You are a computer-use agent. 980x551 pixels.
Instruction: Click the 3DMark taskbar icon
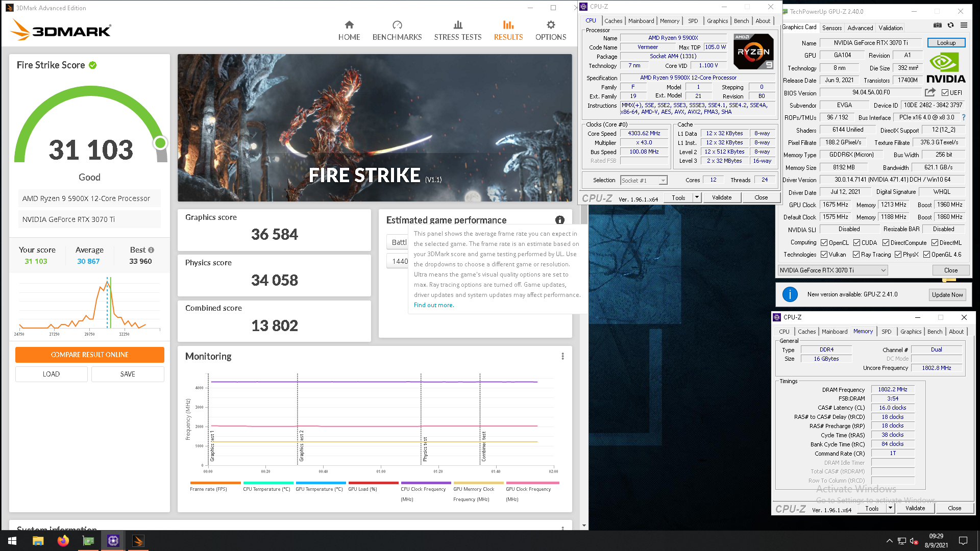[138, 541]
